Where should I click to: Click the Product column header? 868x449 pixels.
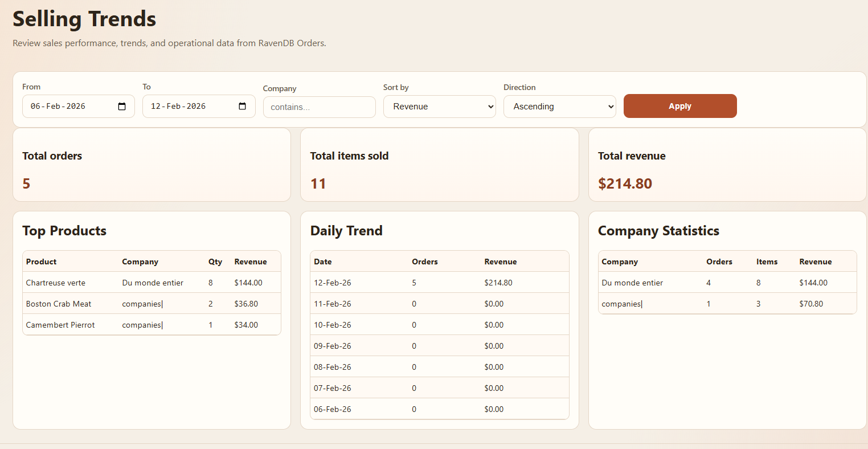[x=42, y=262]
